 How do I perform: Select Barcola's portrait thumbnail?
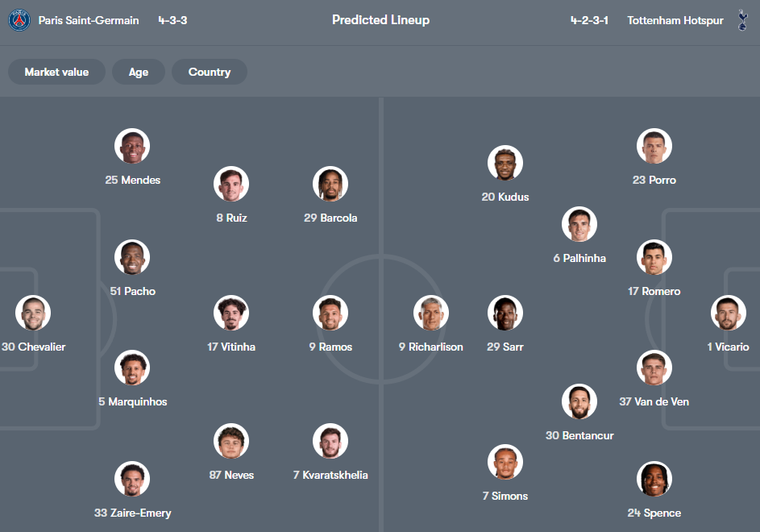330,184
